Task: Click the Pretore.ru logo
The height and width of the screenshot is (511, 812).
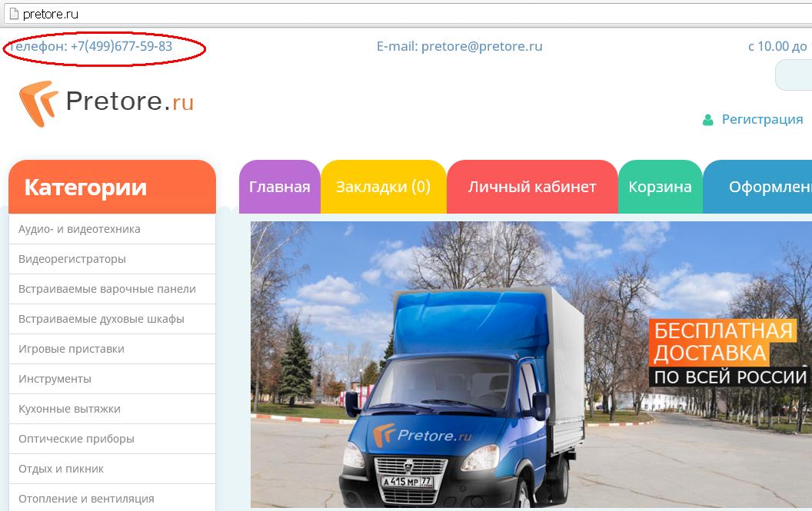Action: tap(106, 104)
